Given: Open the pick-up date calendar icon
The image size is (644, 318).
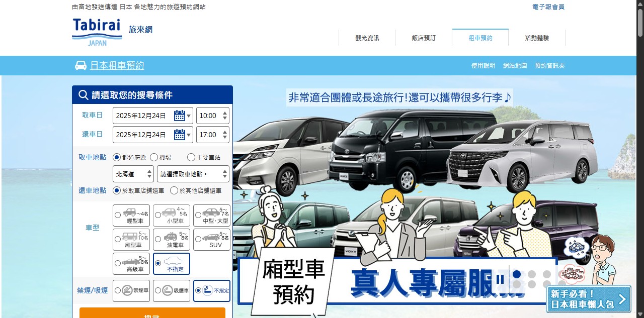Looking at the screenshot, I should 180,116.
